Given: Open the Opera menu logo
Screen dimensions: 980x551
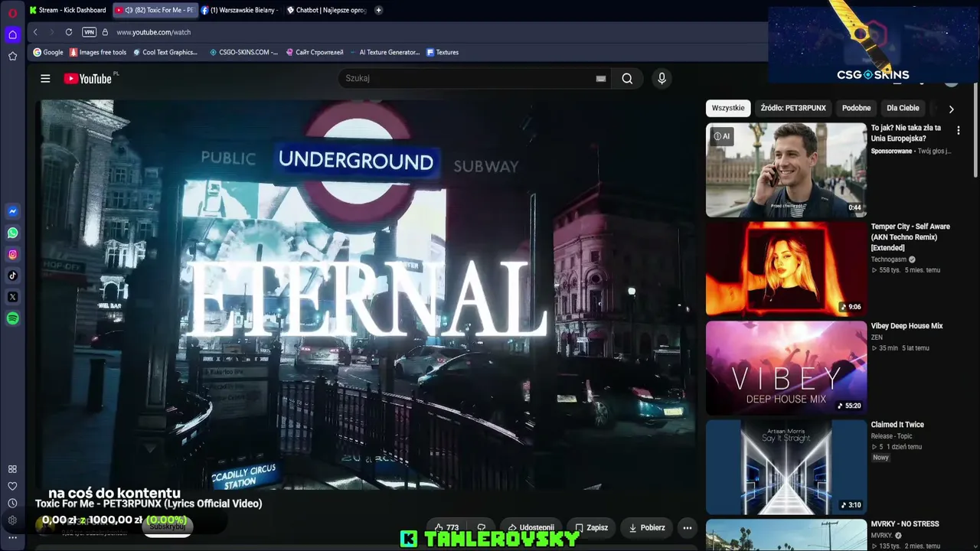Looking at the screenshot, I should point(12,13).
